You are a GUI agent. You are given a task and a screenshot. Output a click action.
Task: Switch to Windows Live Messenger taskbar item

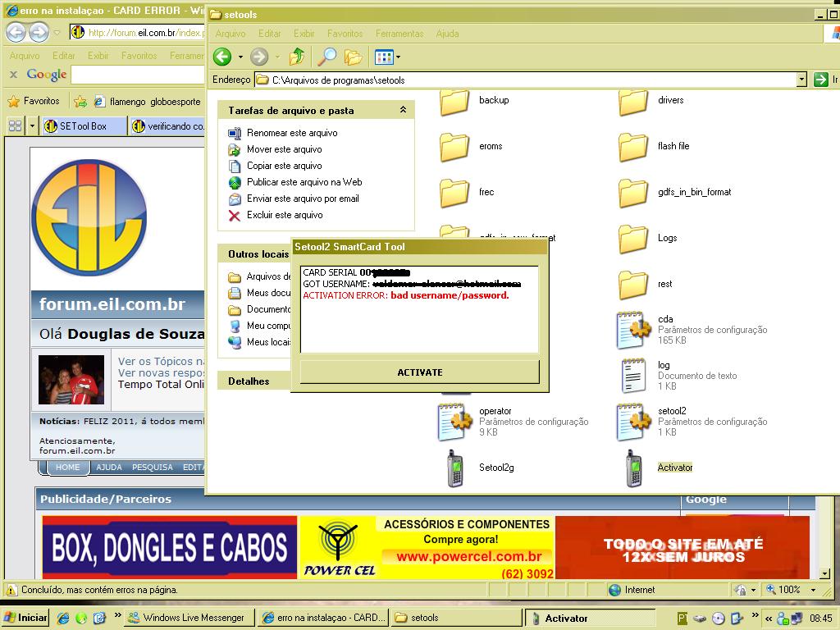tap(188, 618)
